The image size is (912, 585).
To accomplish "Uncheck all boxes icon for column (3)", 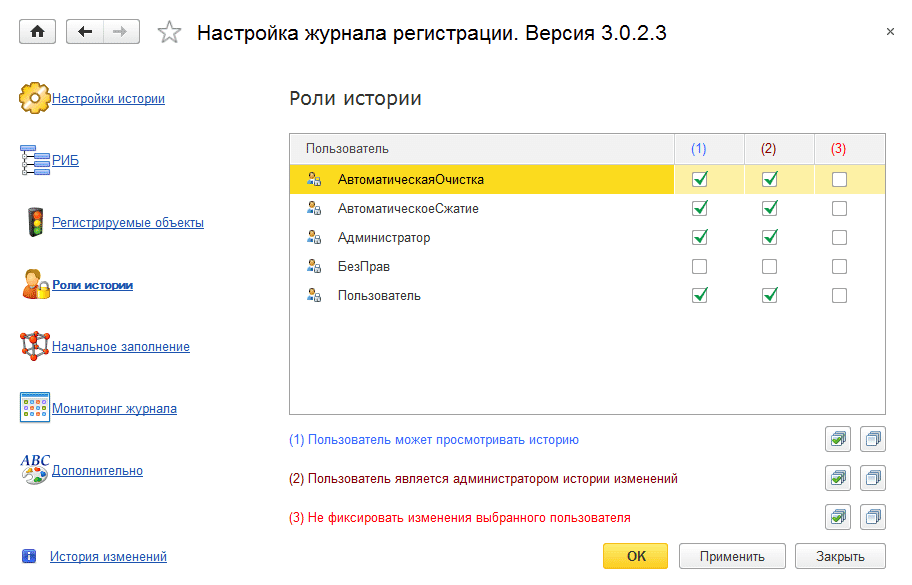I will point(873,518).
